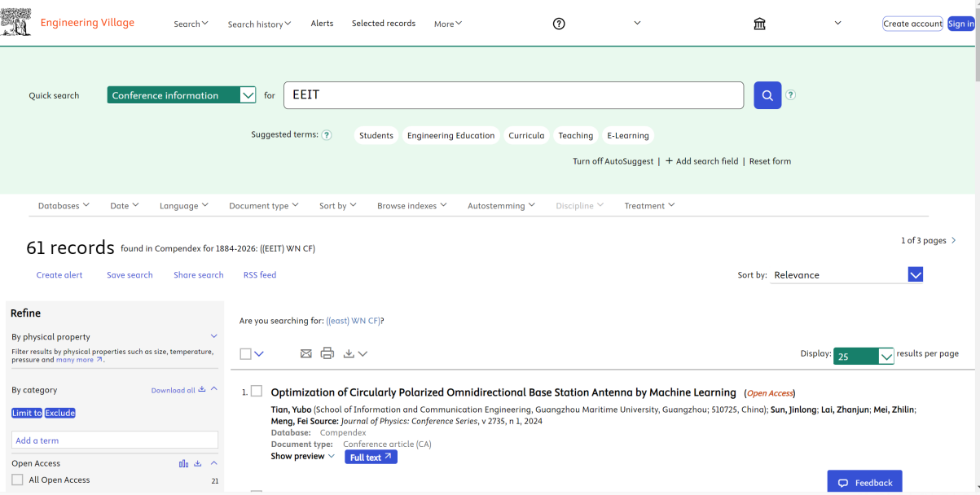Image resolution: width=980 pixels, height=495 pixels.
Task: Check the All Open Access checkbox
Action: [18, 480]
